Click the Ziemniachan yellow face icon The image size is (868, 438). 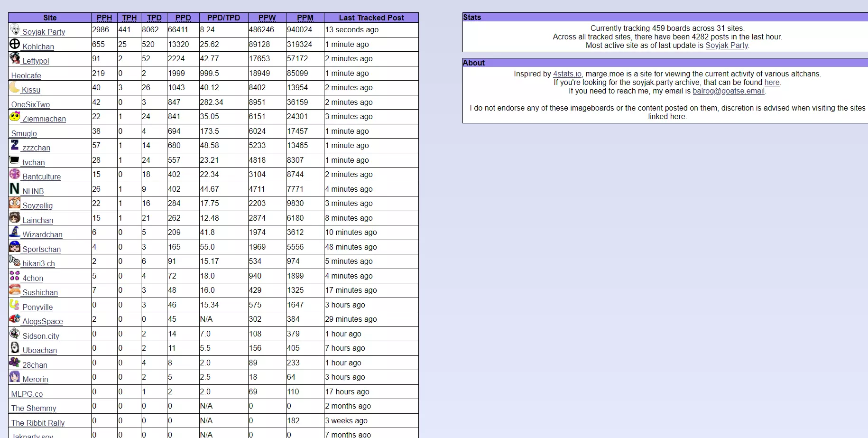coord(15,116)
